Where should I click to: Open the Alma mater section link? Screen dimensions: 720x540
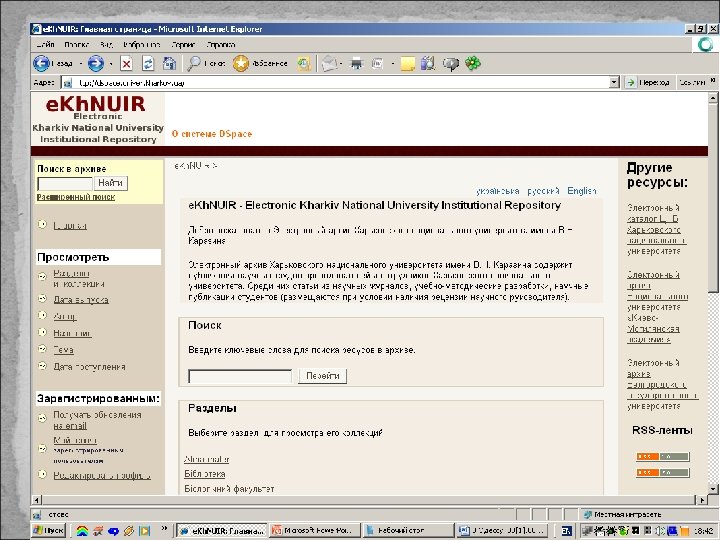(x=206, y=459)
